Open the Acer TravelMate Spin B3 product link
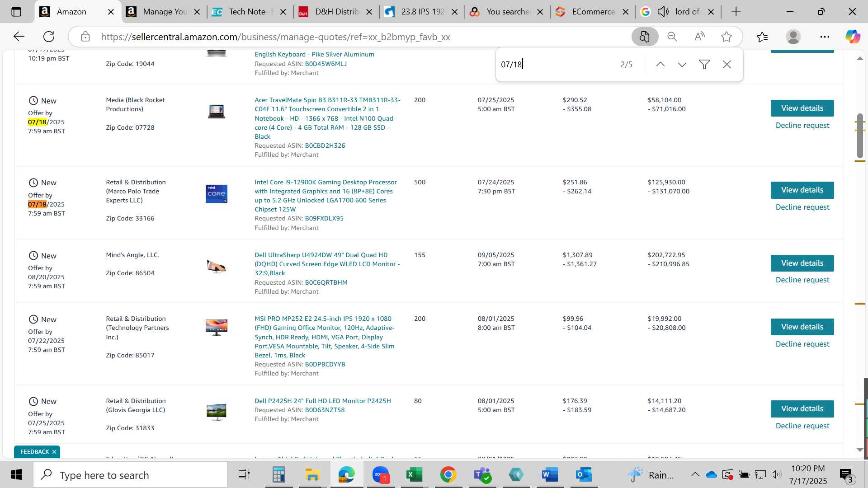 (327, 118)
